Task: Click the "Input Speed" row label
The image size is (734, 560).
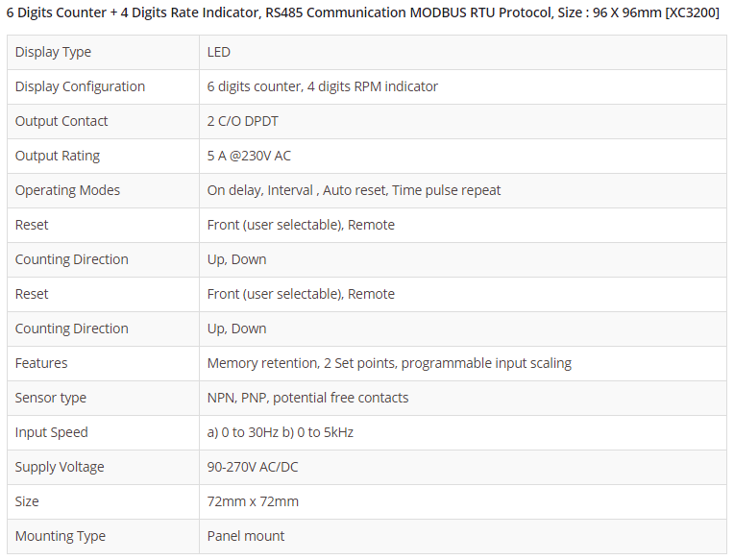Action: [x=51, y=432]
